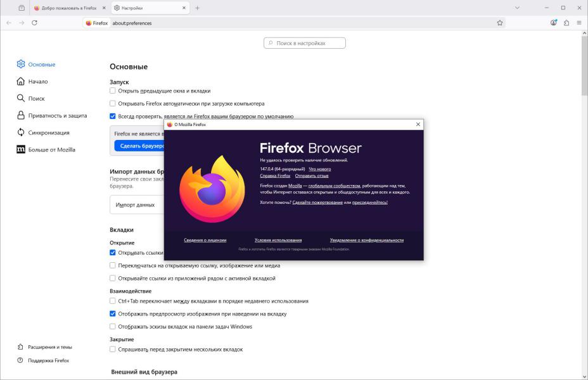This screenshot has width=588, height=380.
Task: Enable Открыть предыдущие окна и вкладки checkbox
Action: [x=113, y=91]
